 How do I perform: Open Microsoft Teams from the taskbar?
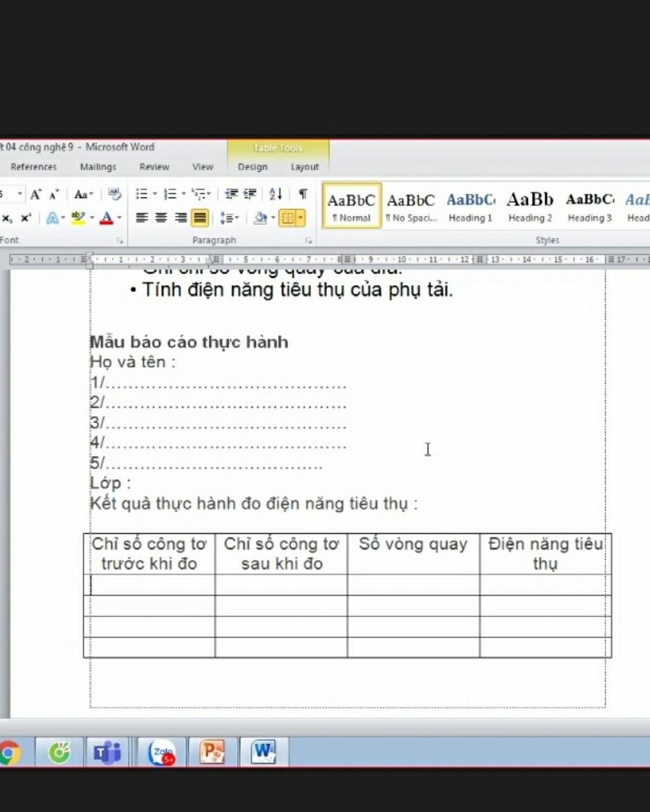tap(107, 753)
